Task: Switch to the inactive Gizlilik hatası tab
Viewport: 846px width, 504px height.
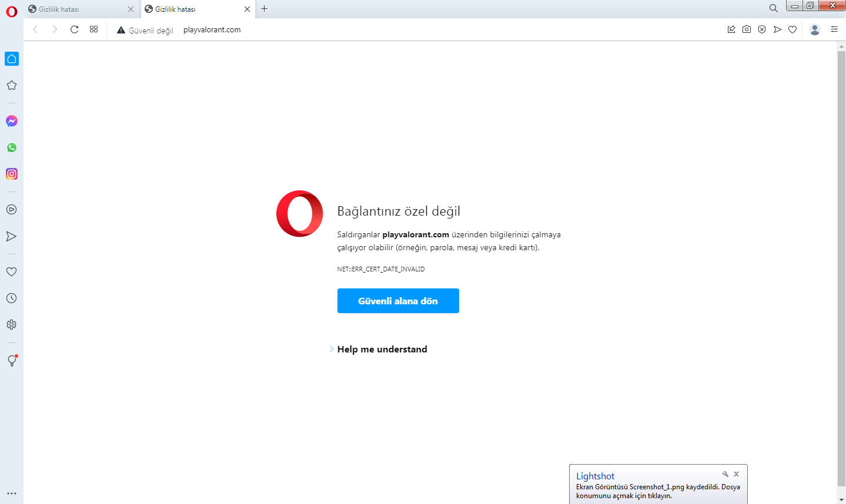Action: [81, 9]
